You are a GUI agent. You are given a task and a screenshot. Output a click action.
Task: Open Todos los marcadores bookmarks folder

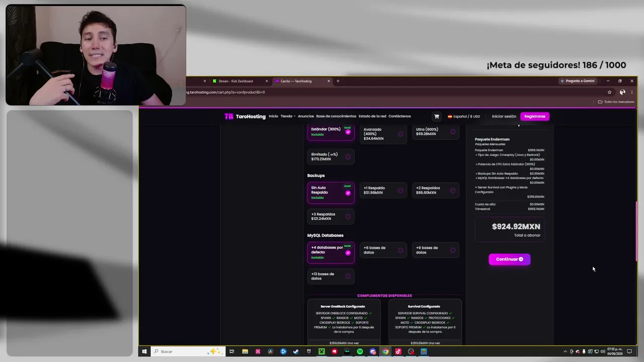point(616,102)
